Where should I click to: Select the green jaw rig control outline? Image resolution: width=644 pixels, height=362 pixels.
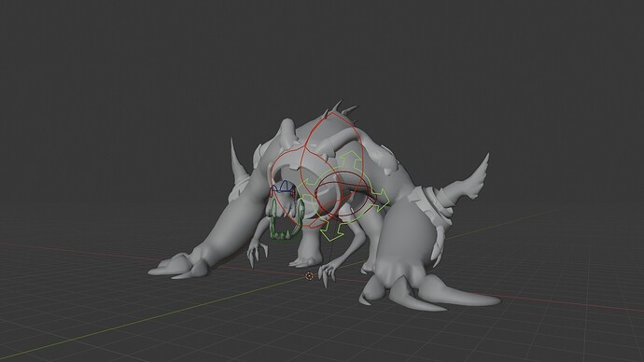point(287,220)
